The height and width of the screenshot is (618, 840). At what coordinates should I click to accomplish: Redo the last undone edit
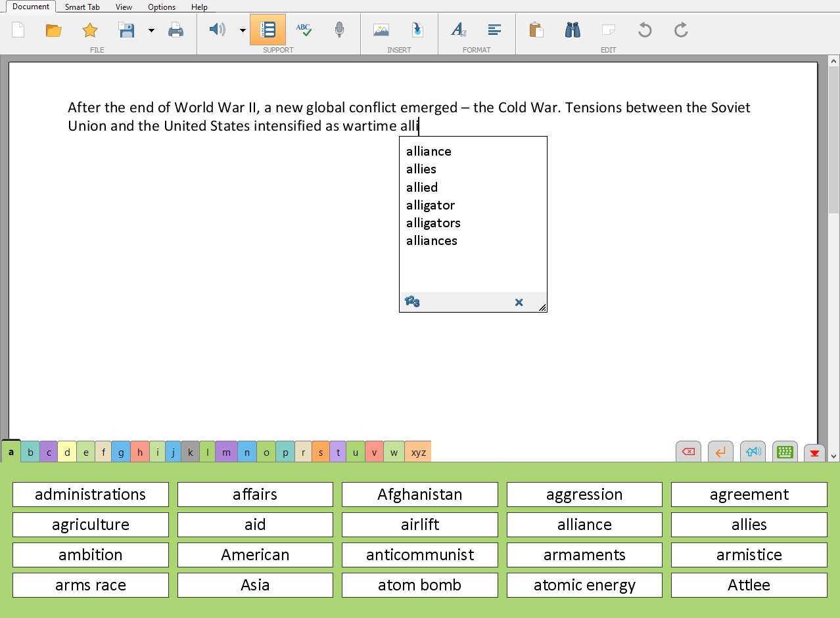click(x=681, y=30)
